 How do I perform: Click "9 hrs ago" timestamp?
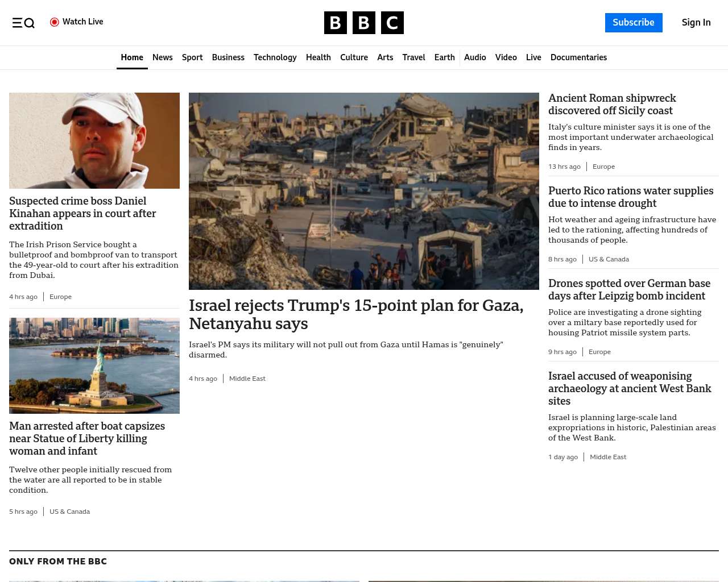click(562, 352)
